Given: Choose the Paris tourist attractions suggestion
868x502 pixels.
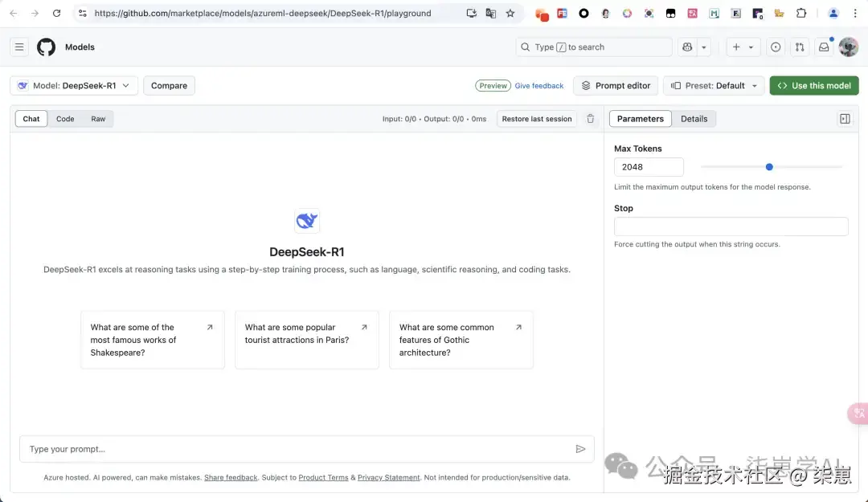Looking at the screenshot, I should point(307,340).
